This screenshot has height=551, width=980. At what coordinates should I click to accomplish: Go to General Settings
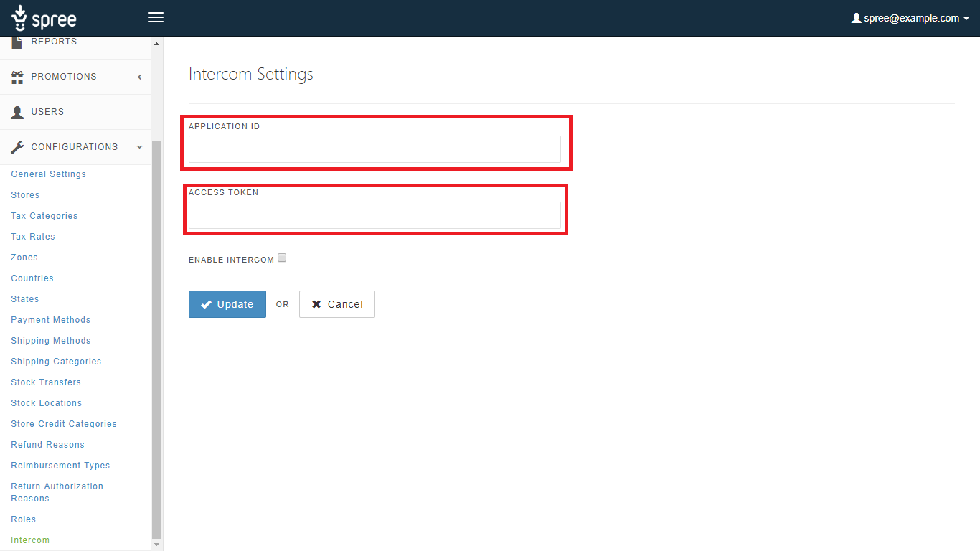pyautogui.click(x=49, y=174)
